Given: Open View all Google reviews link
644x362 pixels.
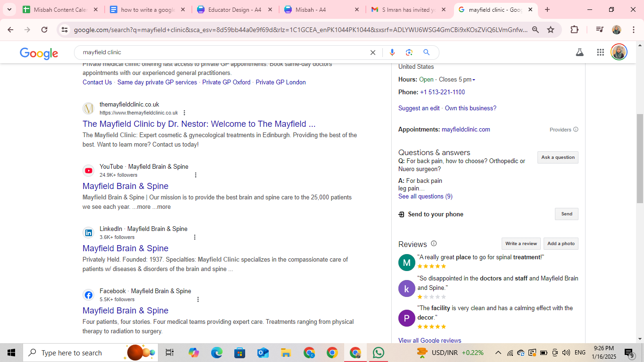Looking at the screenshot, I should tap(430, 340).
